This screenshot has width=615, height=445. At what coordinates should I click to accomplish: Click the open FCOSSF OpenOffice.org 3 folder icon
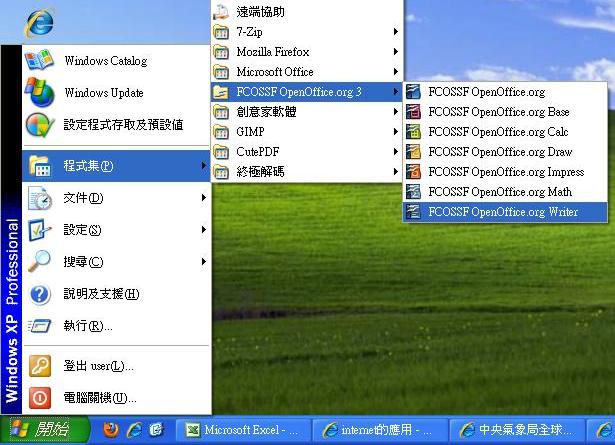[x=221, y=92]
